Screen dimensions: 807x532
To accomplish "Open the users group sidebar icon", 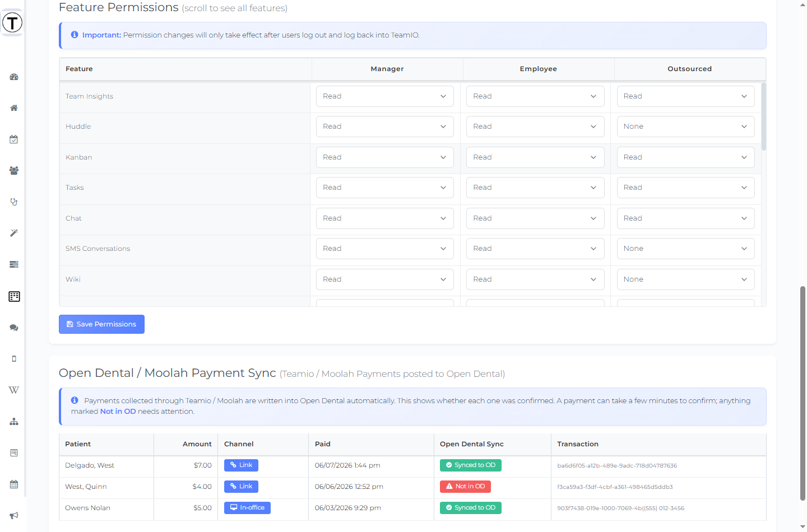I will pos(14,171).
